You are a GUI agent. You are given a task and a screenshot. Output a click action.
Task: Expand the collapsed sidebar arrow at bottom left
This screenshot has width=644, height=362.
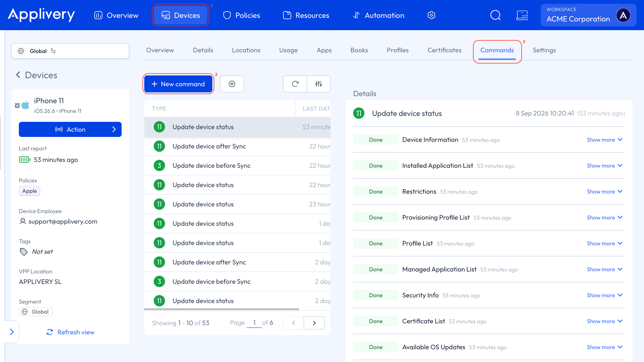[12, 332]
